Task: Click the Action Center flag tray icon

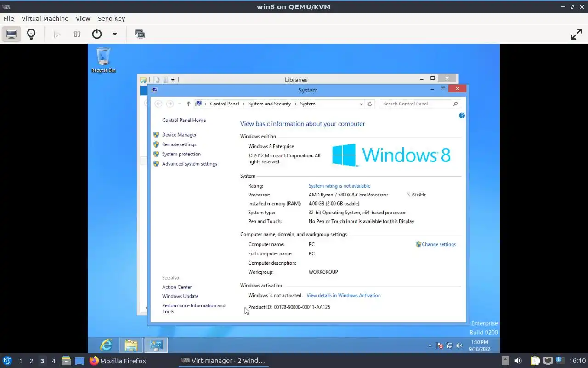Action: coord(440,346)
